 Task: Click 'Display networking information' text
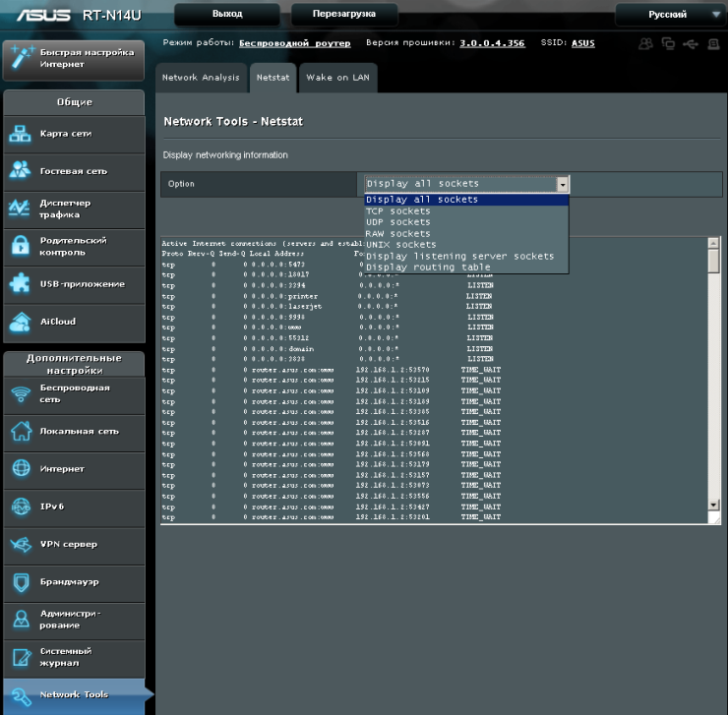(225, 155)
